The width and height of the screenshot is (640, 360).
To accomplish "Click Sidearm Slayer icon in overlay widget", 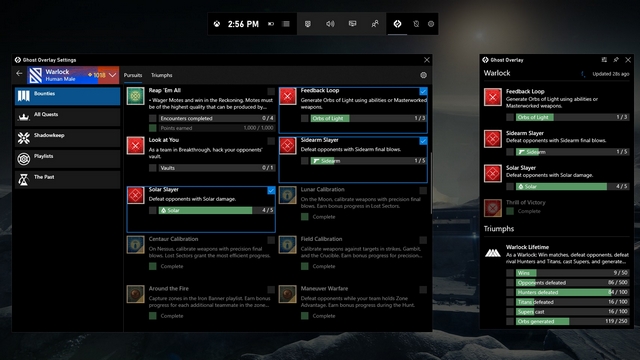I will [493, 139].
